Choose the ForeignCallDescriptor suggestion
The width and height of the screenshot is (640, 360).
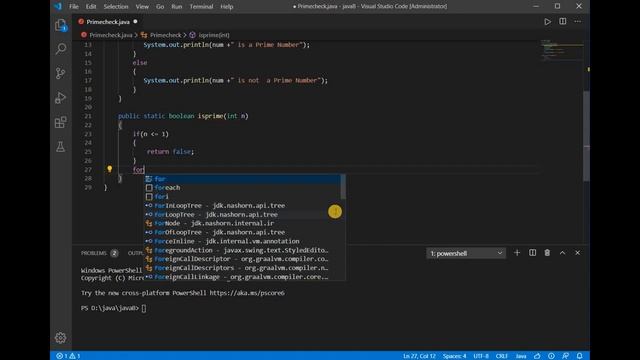pyautogui.click(x=242, y=259)
